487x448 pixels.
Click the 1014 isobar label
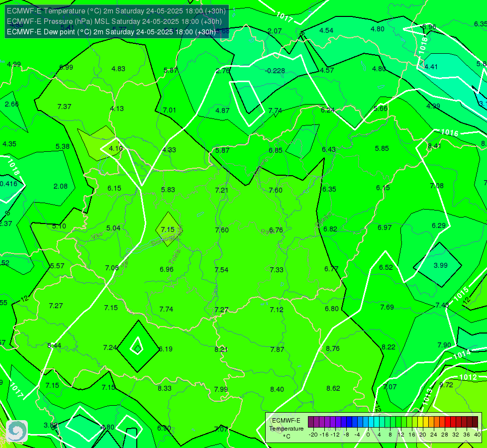pyautogui.click(x=462, y=354)
